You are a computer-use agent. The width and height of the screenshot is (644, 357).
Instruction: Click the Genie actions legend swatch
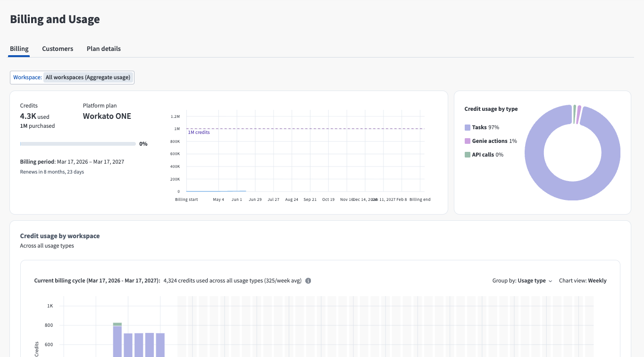(468, 141)
